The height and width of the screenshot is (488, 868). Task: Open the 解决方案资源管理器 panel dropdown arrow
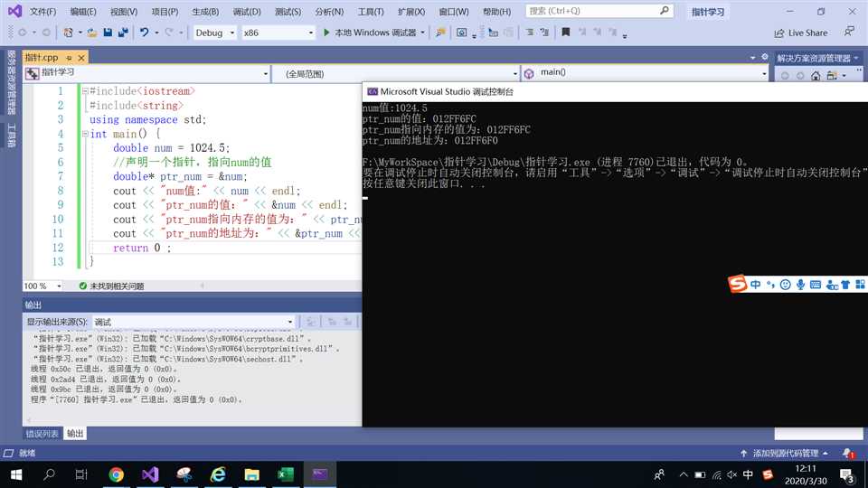856,58
